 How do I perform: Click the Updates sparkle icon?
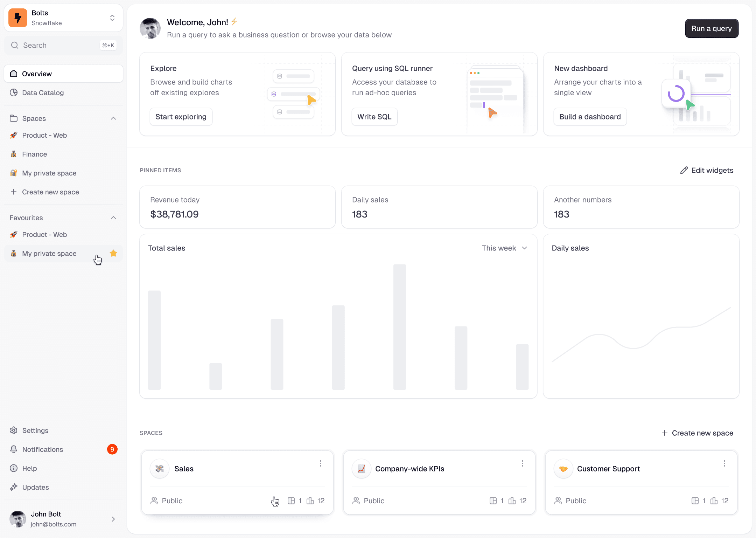(14, 487)
